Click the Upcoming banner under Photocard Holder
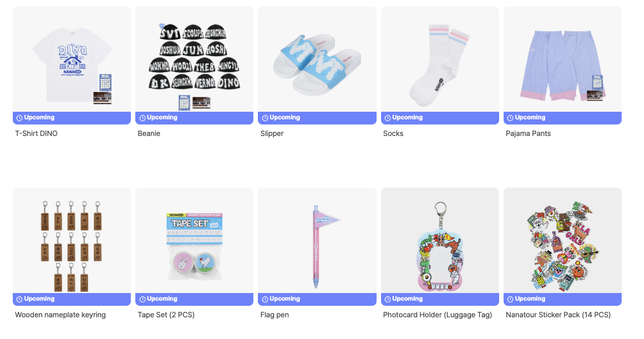 (440, 299)
